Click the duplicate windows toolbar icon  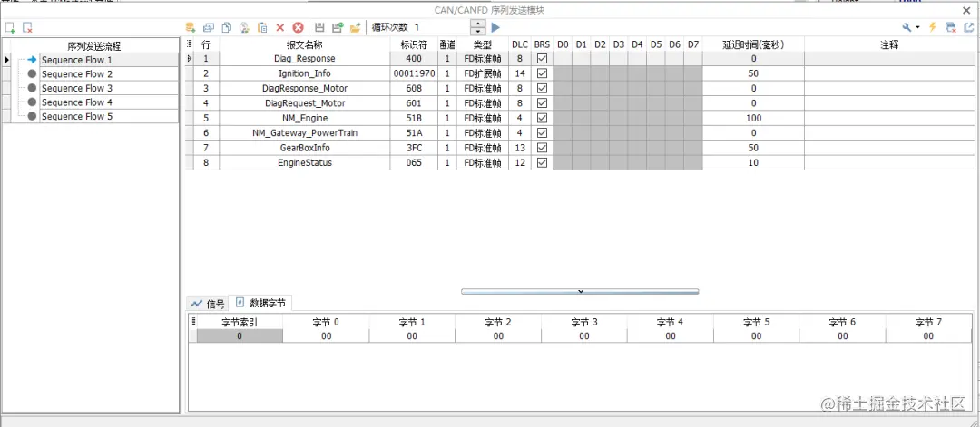(209, 27)
